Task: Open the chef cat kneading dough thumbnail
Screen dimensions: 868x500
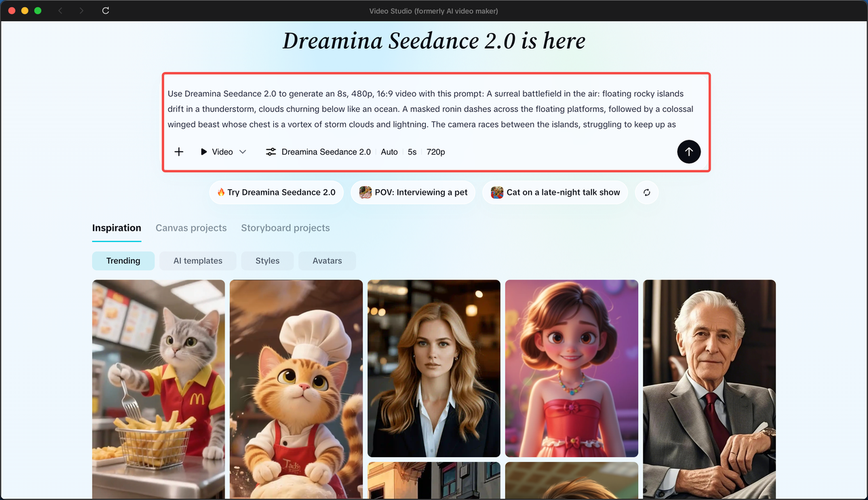Action: click(x=296, y=389)
